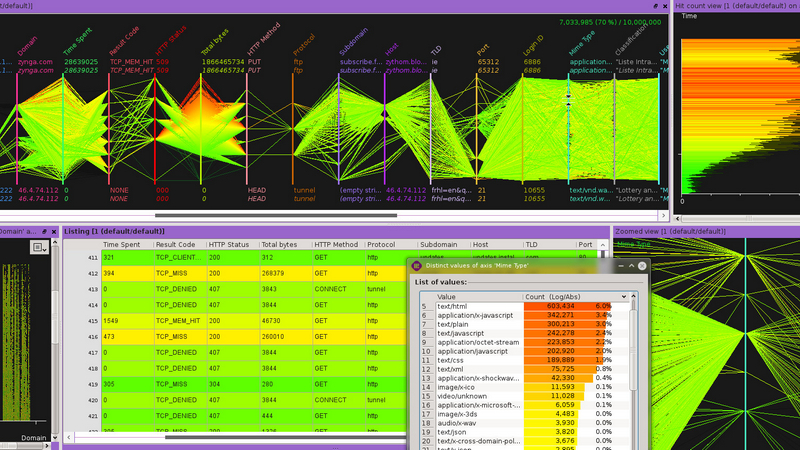Float the parallel view panel

[655, 6]
